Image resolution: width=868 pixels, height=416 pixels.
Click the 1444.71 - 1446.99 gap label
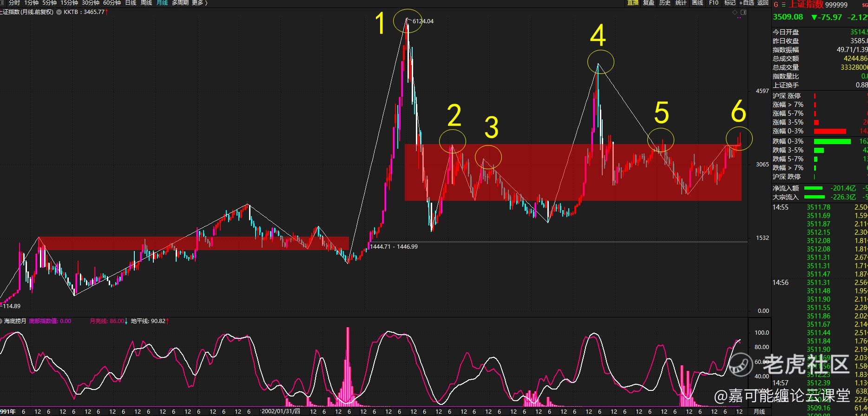(x=394, y=247)
